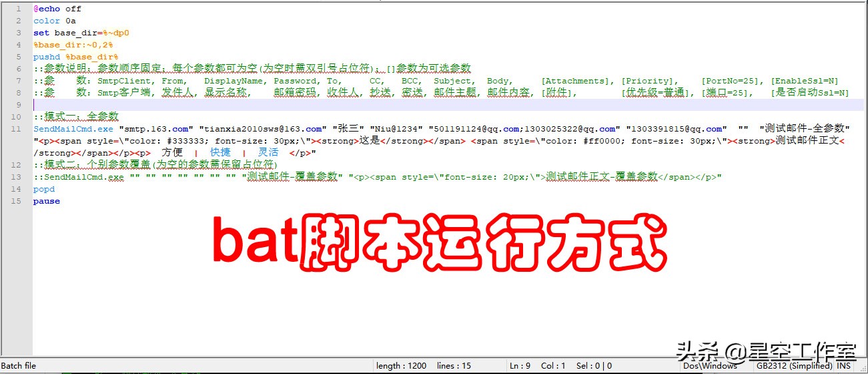Click the word "灵活" in line 11
Viewport: 868px width, 374px height.
pyautogui.click(x=268, y=153)
